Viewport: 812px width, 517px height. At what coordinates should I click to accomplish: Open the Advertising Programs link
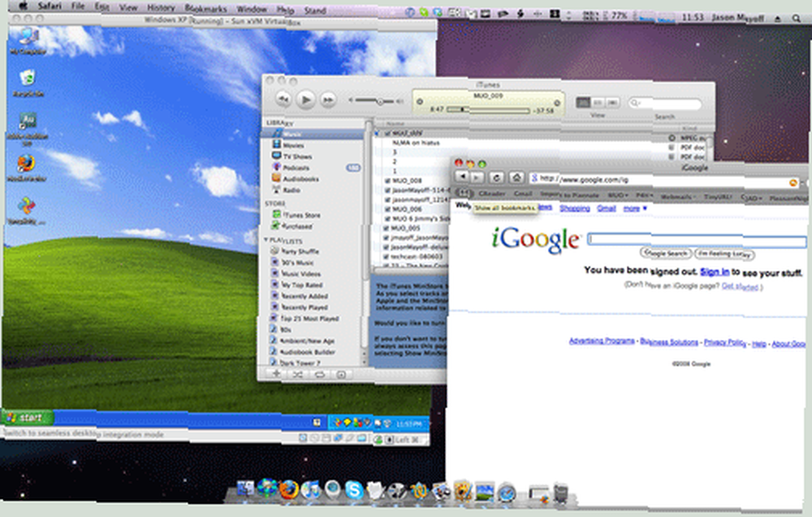coord(602,341)
